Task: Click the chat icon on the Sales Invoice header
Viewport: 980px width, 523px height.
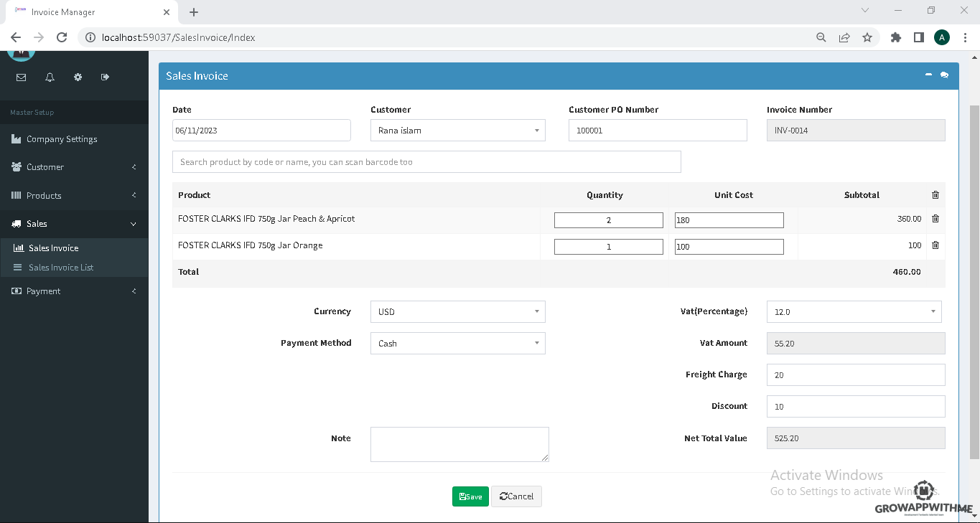Action: [944, 75]
